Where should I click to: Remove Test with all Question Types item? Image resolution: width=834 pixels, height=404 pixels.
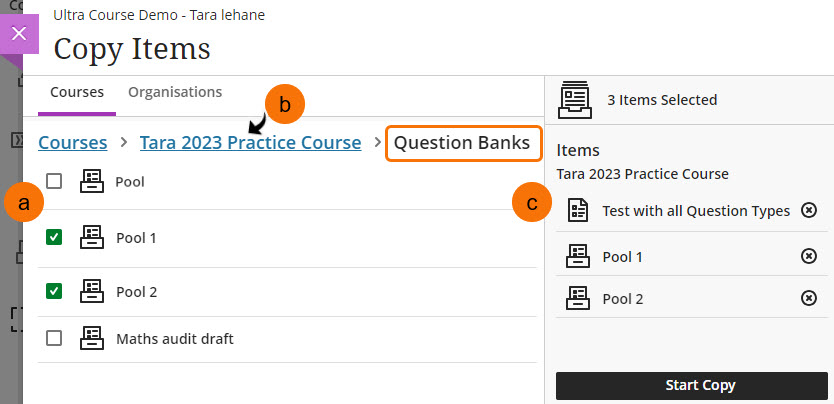pos(809,210)
